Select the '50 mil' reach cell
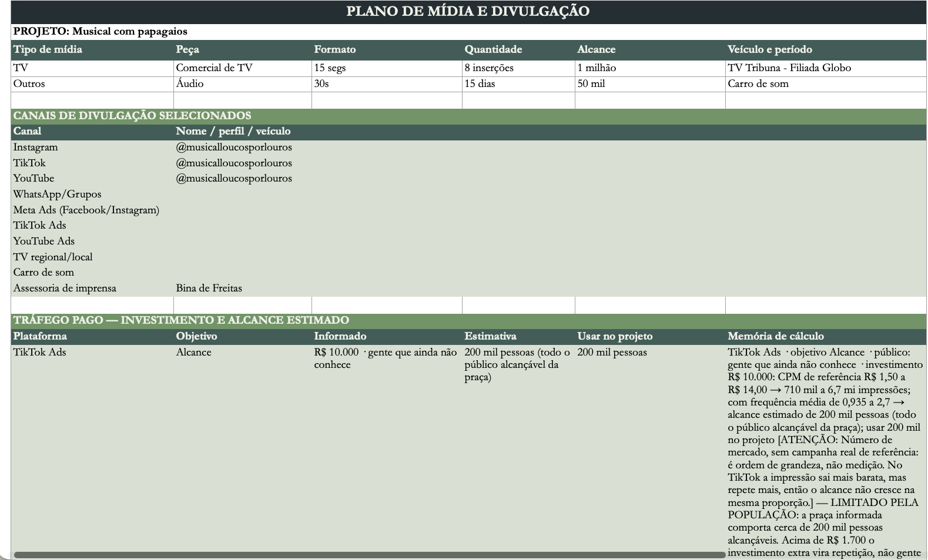 [x=650, y=84]
